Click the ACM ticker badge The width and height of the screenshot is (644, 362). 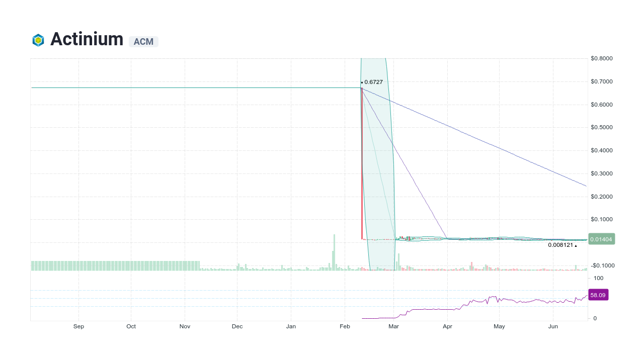[x=143, y=42]
